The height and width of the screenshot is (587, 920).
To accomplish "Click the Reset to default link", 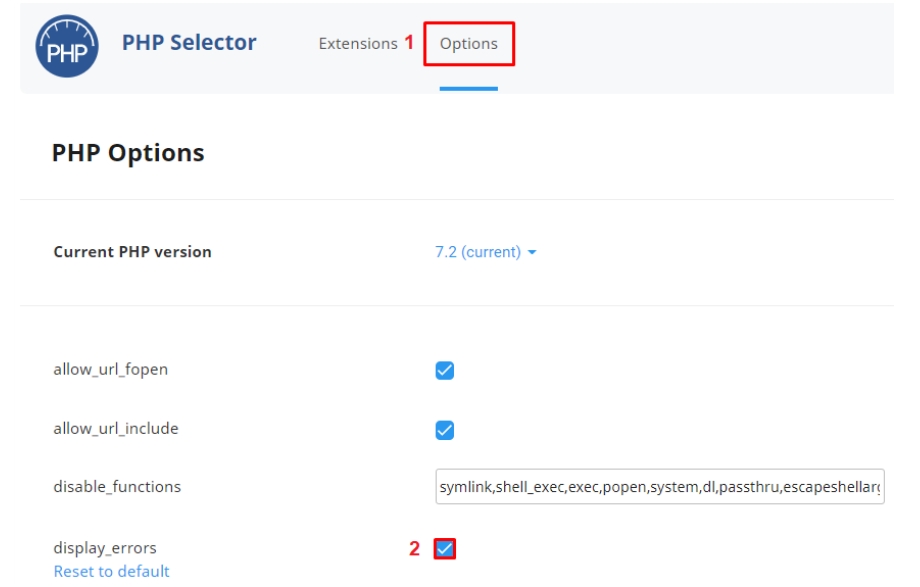I will 111,571.
